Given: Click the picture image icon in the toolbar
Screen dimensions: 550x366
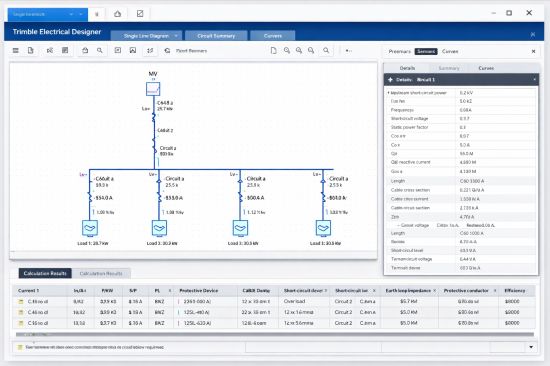Looking at the screenshot, I should 133,51.
